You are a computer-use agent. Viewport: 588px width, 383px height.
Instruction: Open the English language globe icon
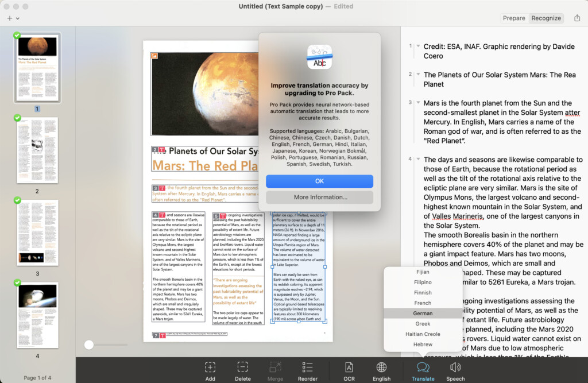(x=381, y=367)
